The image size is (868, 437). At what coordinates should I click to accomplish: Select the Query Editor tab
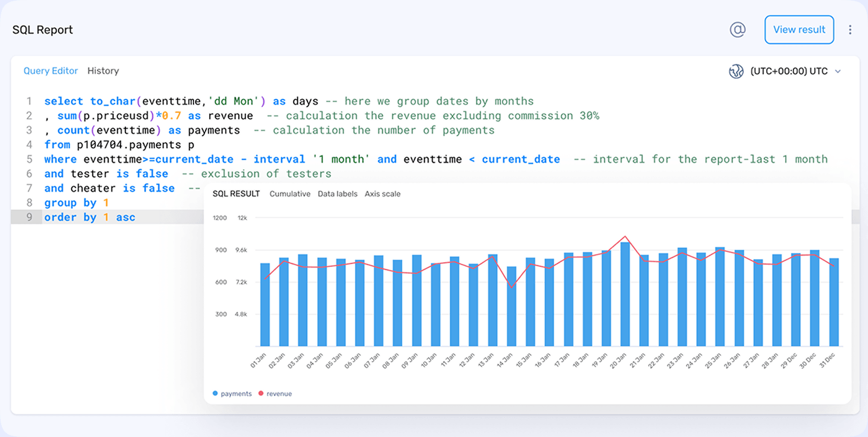pyautogui.click(x=51, y=71)
